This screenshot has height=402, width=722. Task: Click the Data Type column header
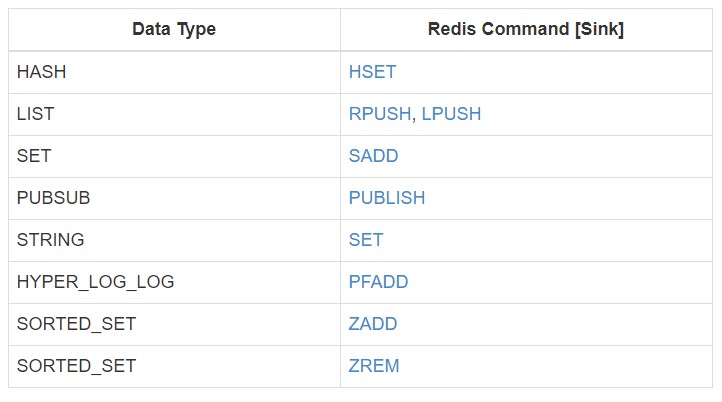pyautogui.click(x=174, y=30)
